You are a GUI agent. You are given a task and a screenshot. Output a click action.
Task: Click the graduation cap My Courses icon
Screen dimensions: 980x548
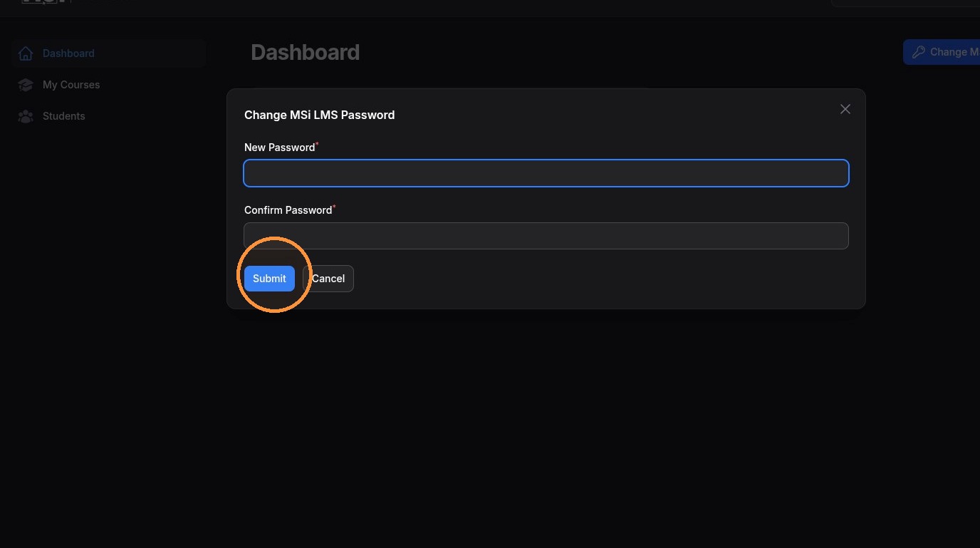(x=26, y=85)
